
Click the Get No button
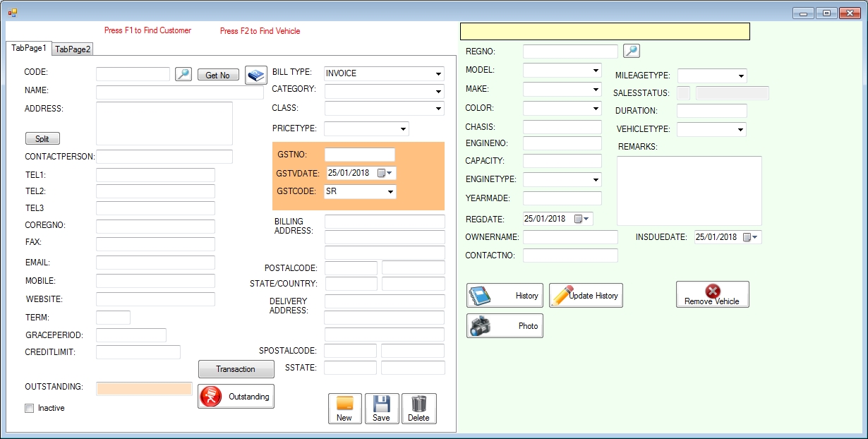click(x=217, y=75)
